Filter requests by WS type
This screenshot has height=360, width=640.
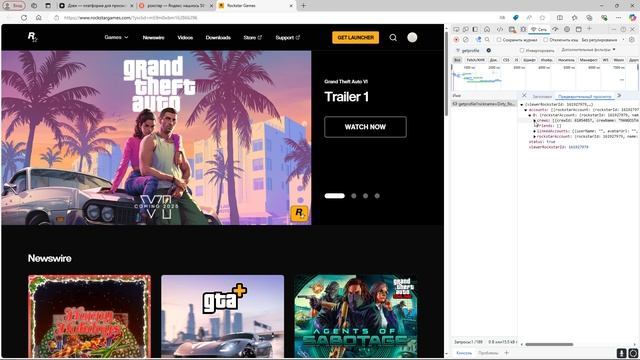(606, 60)
